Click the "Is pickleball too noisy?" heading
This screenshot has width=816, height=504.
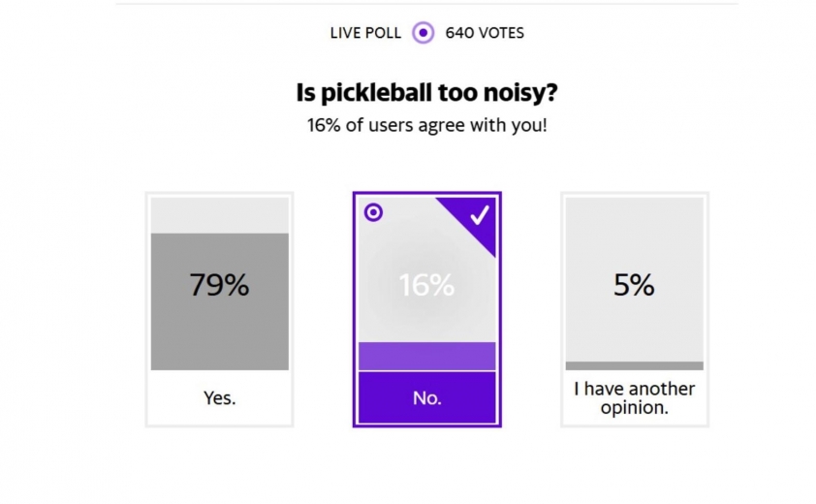(x=426, y=93)
